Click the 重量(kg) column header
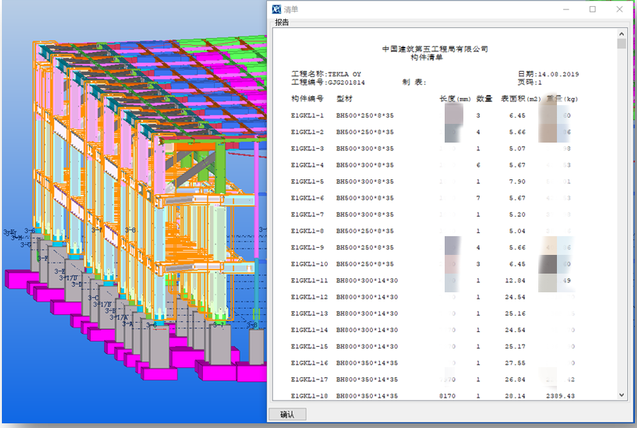The width and height of the screenshot is (637, 428). point(562,99)
